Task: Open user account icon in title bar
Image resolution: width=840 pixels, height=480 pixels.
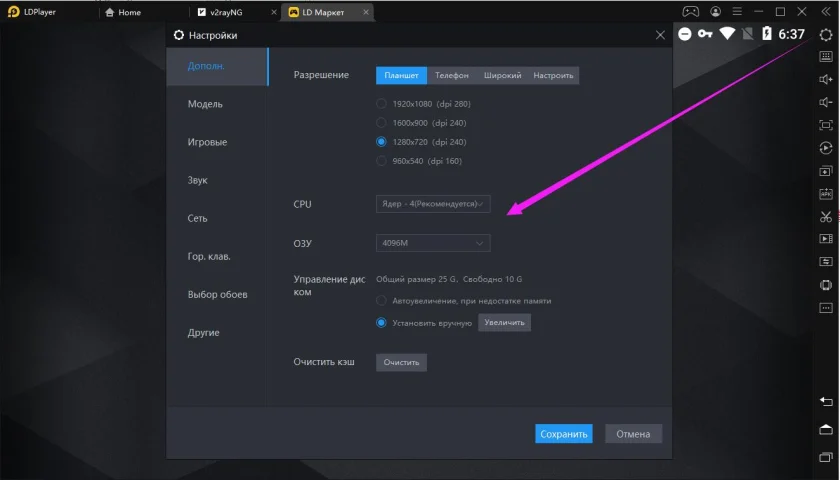Action: (715, 11)
